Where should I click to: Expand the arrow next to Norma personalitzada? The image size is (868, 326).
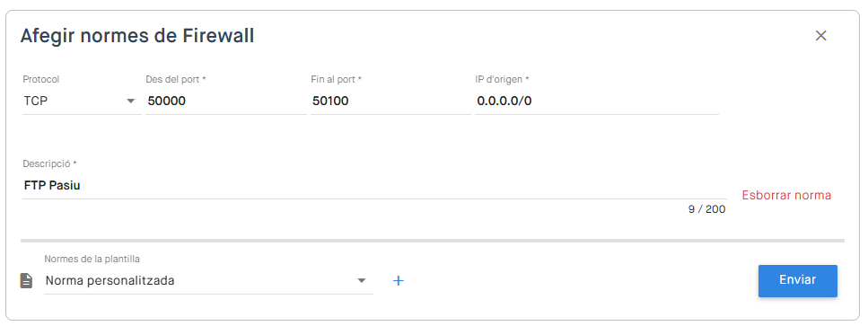point(362,280)
